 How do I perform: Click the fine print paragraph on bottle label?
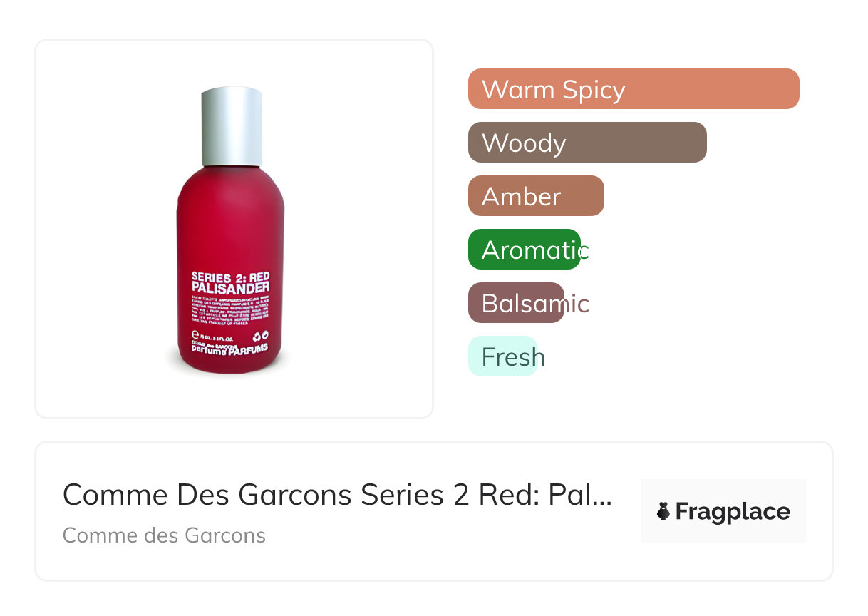point(231,310)
